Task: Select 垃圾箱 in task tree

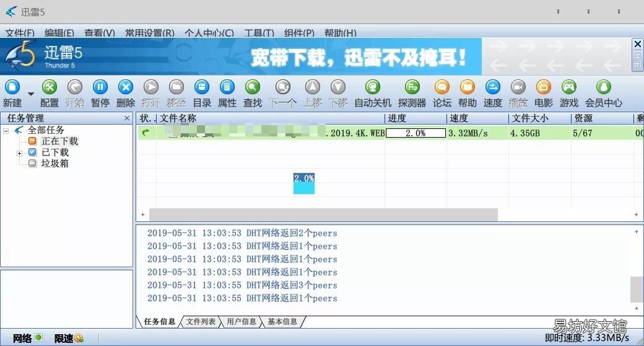Action: (x=55, y=163)
